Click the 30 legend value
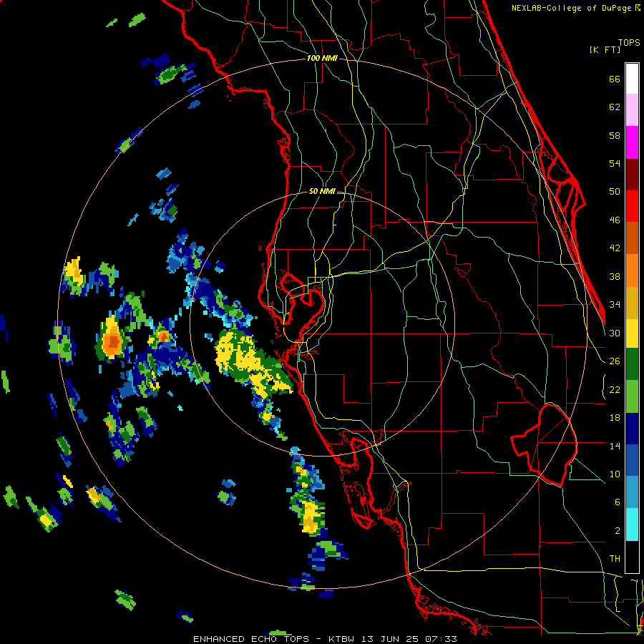 615,333
